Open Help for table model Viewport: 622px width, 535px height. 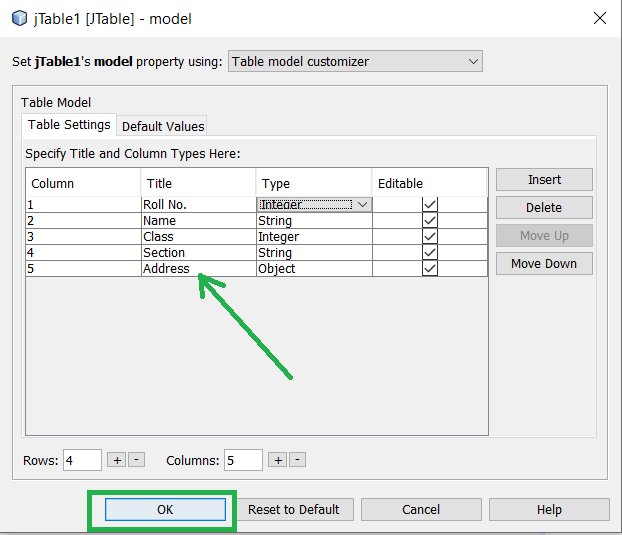(x=549, y=510)
